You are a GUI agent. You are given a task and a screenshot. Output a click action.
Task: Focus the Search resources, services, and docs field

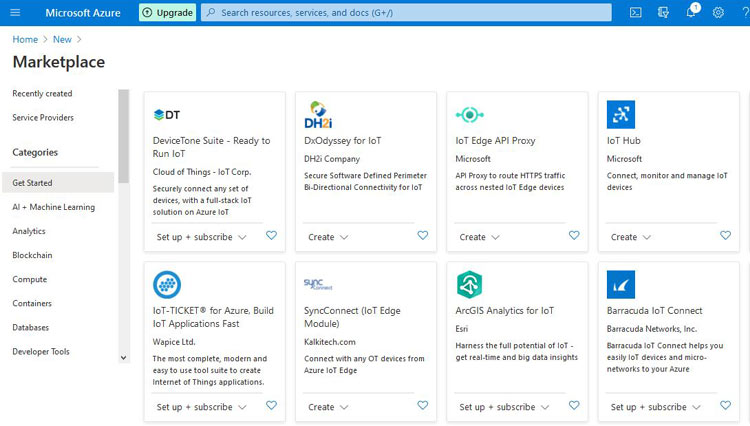click(407, 12)
